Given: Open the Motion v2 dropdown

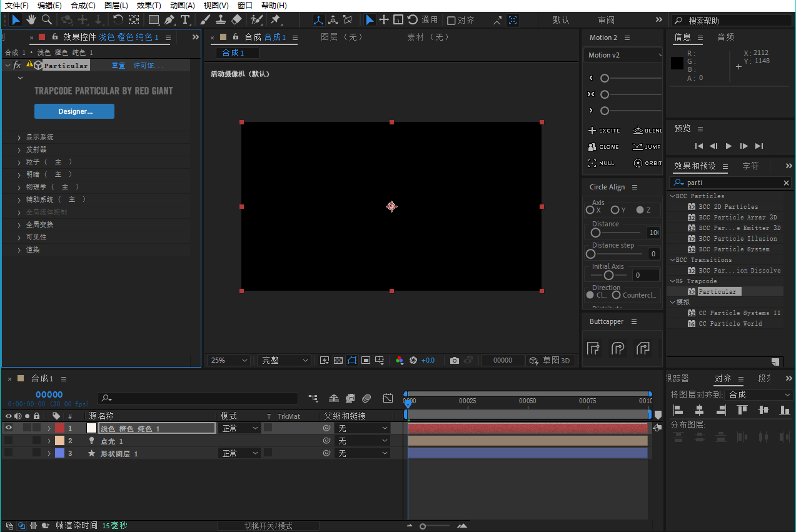Looking at the screenshot, I should tap(623, 55).
